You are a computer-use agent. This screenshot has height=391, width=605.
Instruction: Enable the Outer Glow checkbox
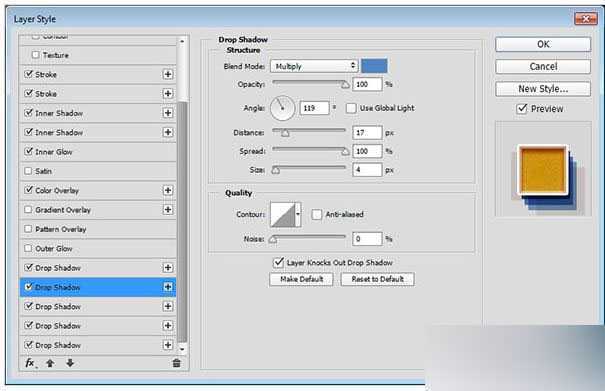tap(28, 248)
